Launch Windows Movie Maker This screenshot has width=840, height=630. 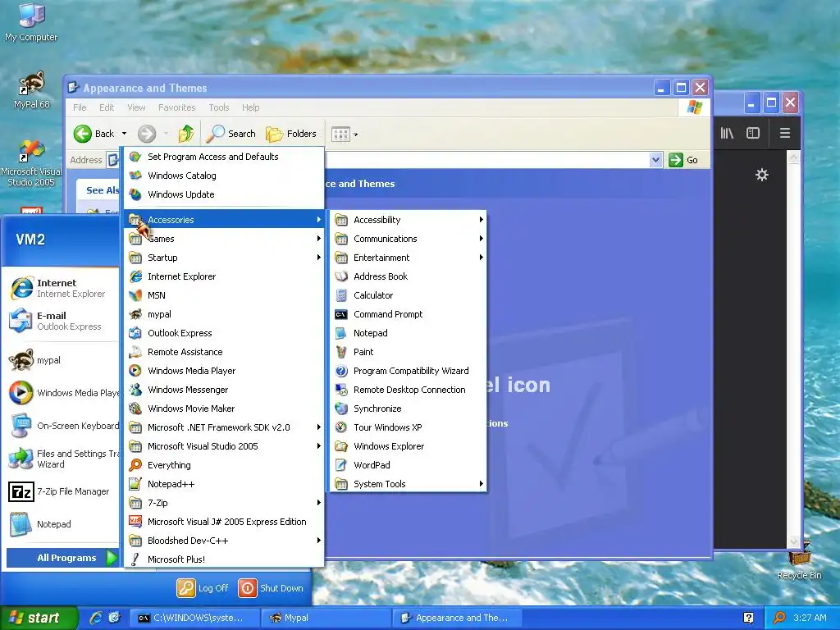pyautogui.click(x=224, y=409)
